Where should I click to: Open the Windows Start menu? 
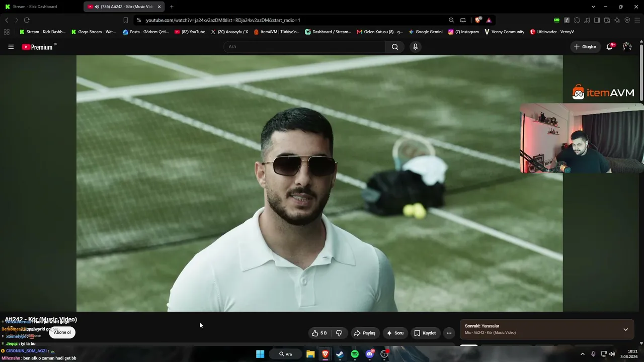(260, 354)
